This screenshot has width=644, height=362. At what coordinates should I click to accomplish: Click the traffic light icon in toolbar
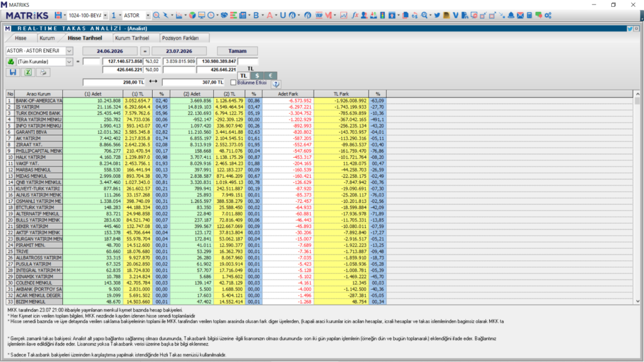(x=382, y=15)
